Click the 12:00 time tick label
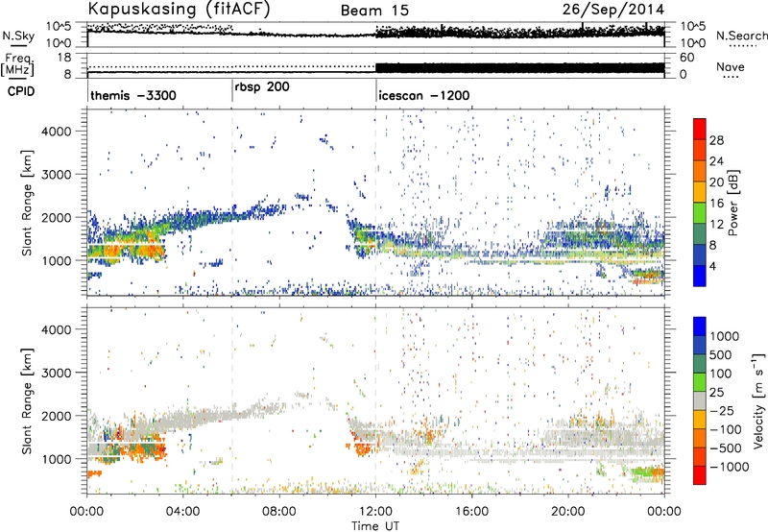This screenshot has height=532, width=768. click(x=375, y=512)
